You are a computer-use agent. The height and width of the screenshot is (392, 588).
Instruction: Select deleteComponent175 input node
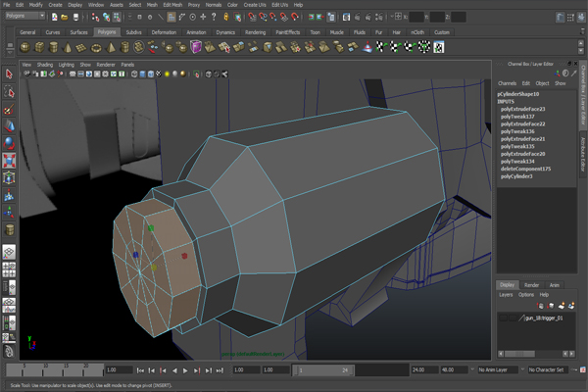(525, 169)
